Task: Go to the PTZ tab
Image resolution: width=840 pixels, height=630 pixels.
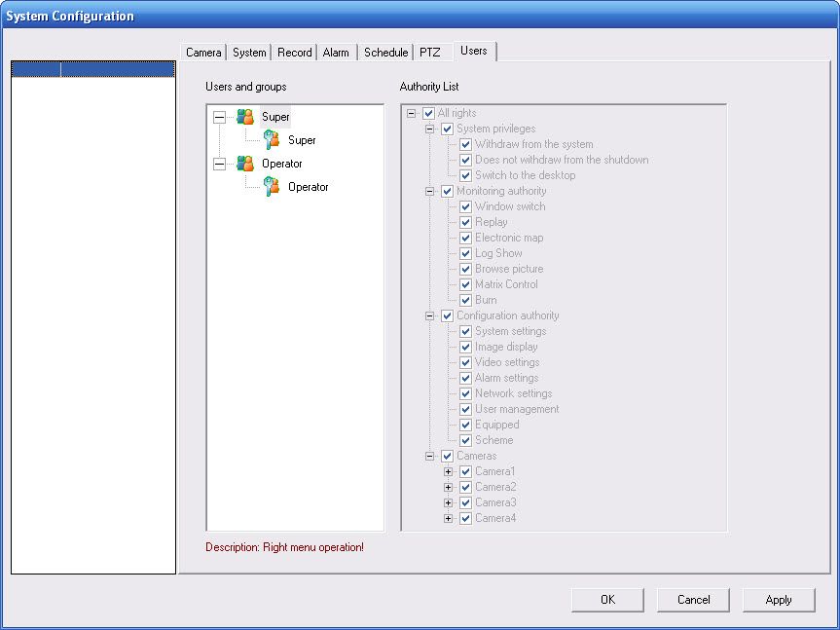Action: pyautogui.click(x=429, y=53)
